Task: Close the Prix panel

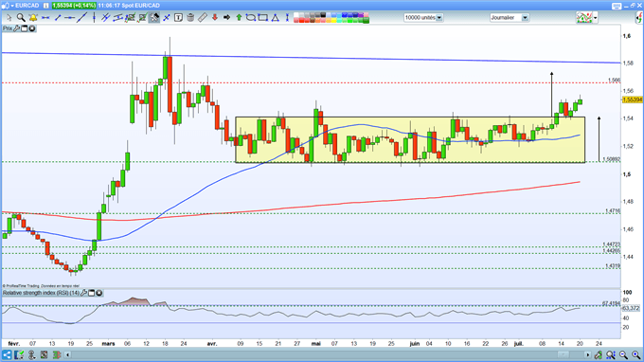Action: coord(31,28)
